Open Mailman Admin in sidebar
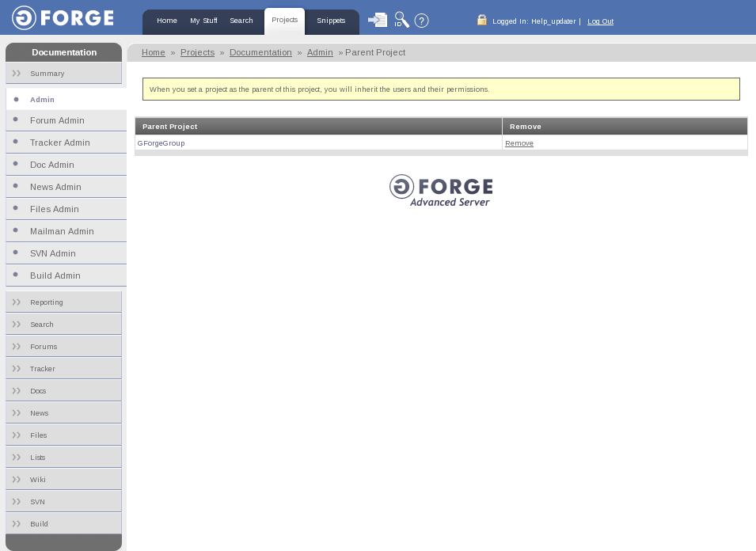Viewport: 756px width, 551px height. pyautogui.click(x=66, y=231)
